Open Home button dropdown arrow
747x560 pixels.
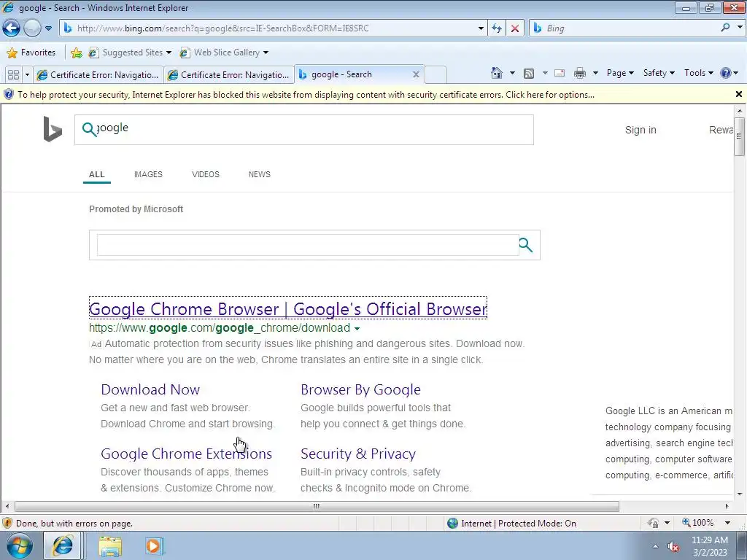pos(513,73)
